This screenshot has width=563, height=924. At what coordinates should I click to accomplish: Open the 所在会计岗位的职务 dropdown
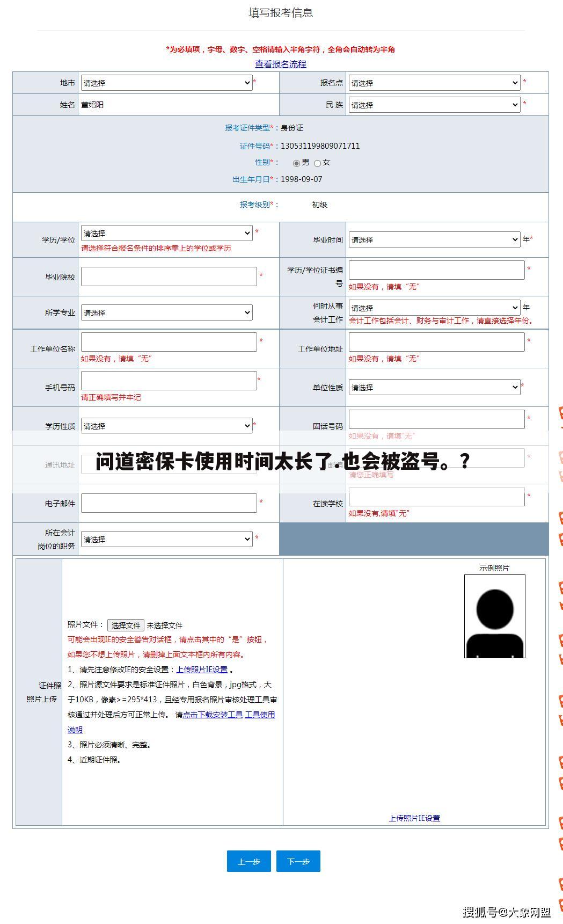(166, 539)
